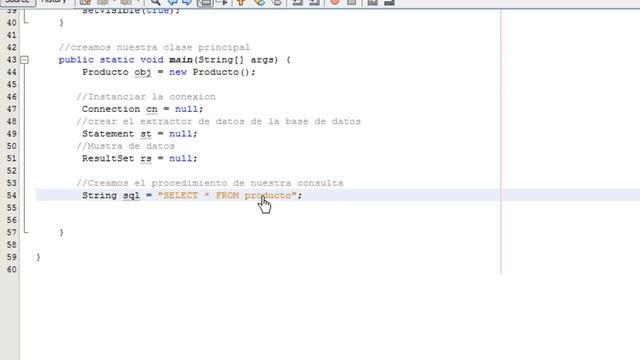This screenshot has height=360, width=640.
Task: Click line number 54 in the gutter
Action: (x=11, y=196)
